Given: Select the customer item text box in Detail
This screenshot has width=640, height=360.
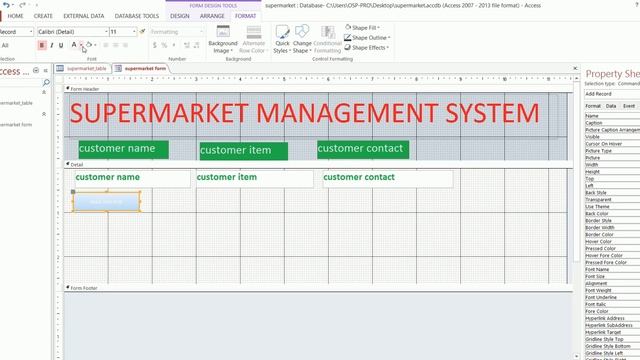Looking at the screenshot, I should 255,179.
